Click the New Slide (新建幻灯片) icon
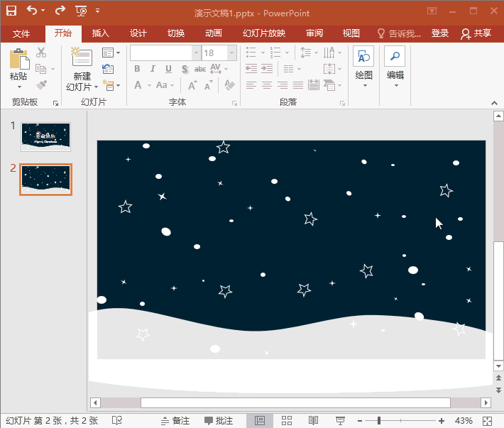 tap(82, 60)
